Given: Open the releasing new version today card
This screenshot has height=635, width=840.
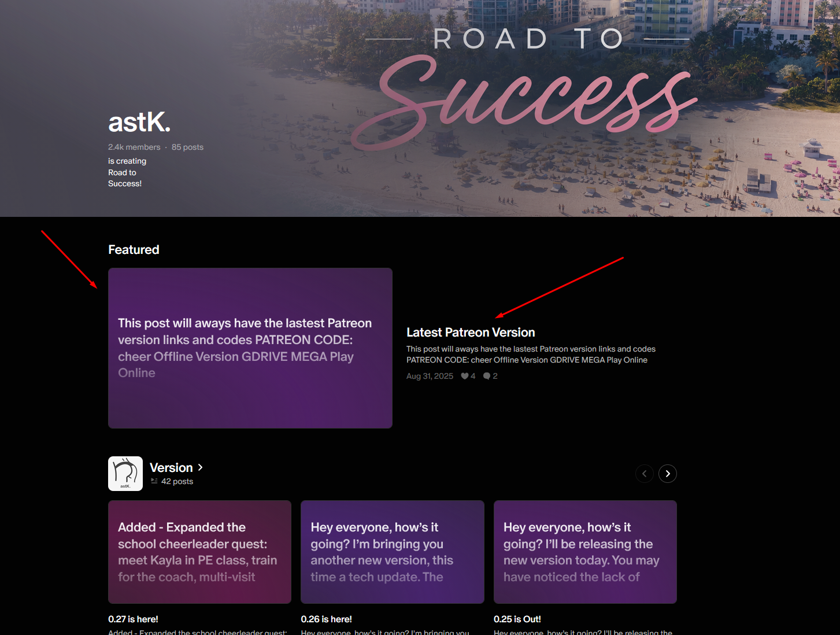Looking at the screenshot, I should click(585, 552).
